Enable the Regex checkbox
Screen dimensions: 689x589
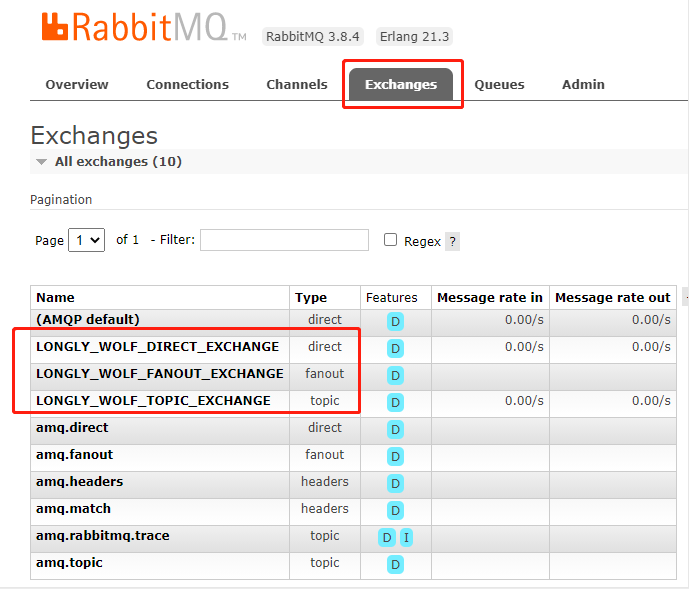390,240
